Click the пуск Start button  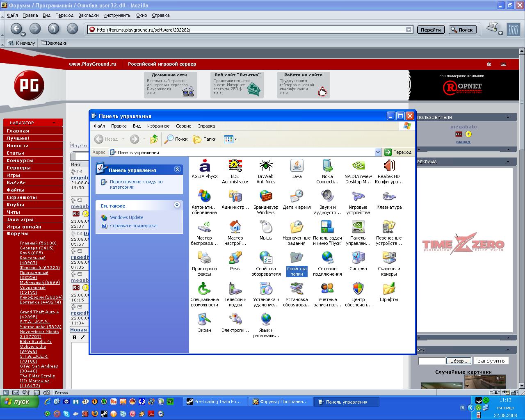coord(20,402)
